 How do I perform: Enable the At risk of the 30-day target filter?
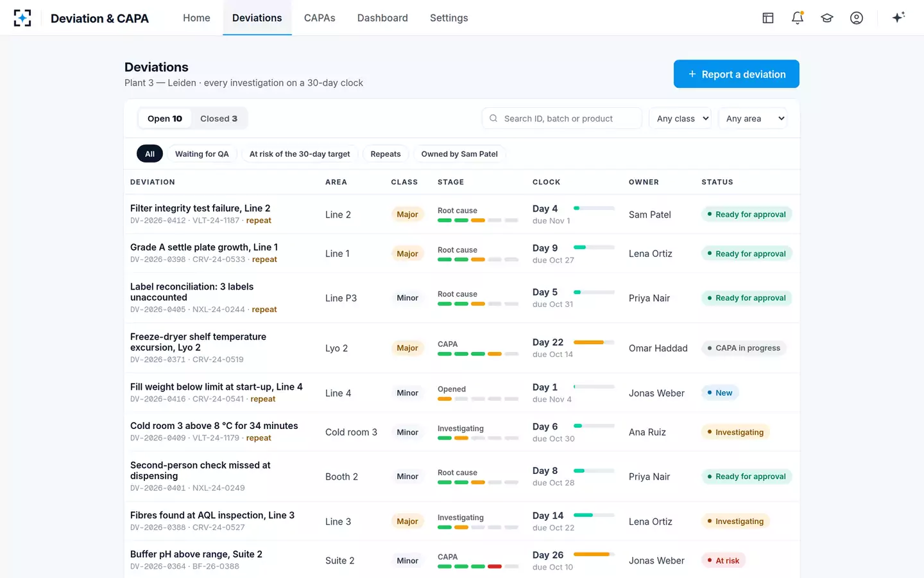[x=300, y=154]
